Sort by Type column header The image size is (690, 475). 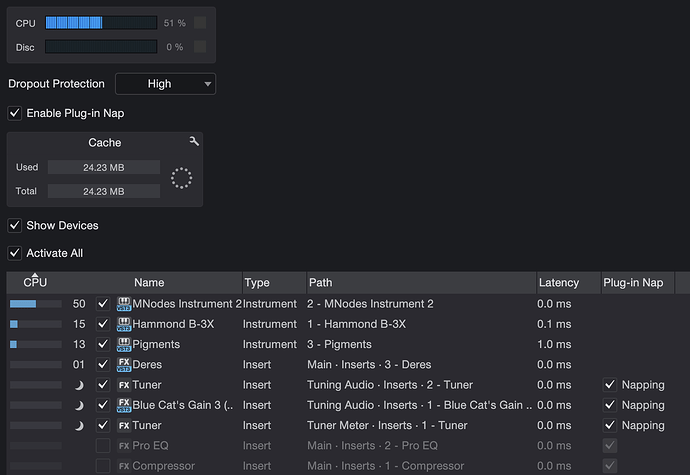tap(274, 283)
